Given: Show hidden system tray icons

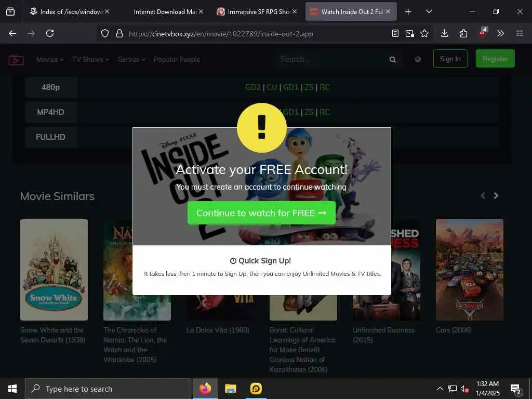Looking at the screenshot, I should tap(440, 389).
